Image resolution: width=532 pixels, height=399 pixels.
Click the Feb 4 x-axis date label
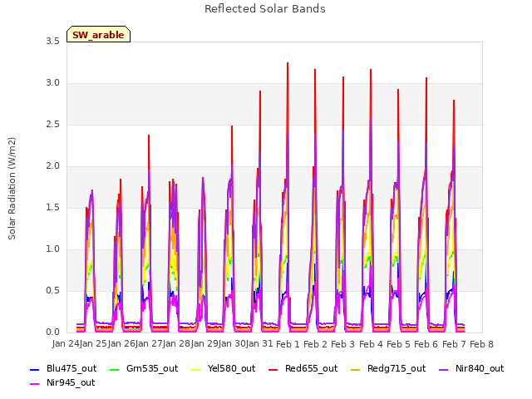pyautogui.click(x=371, y=344)
